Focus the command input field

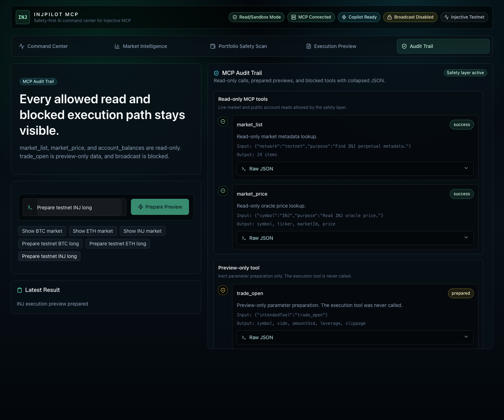(75, 207)
